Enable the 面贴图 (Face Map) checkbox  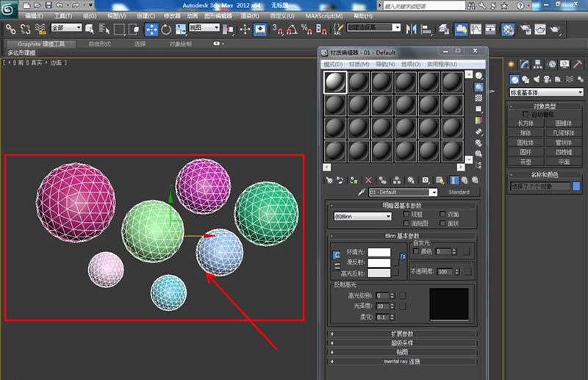(406, 223)
